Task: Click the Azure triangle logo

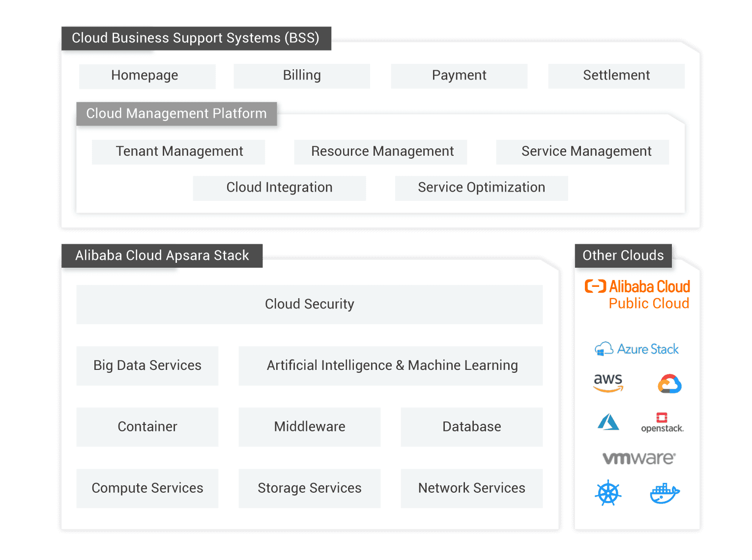Action: point(608,422)
